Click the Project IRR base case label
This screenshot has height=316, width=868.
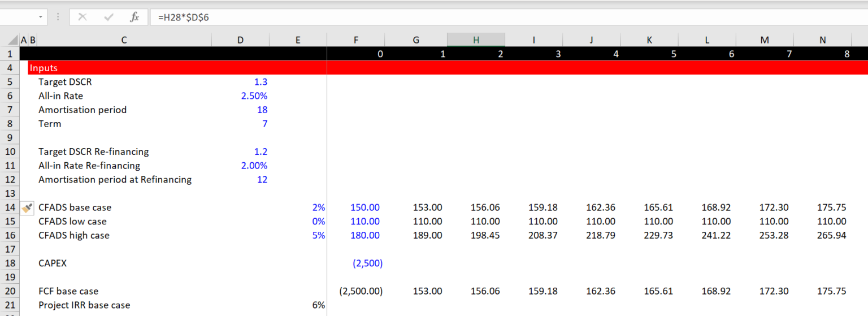coord(84,305)
